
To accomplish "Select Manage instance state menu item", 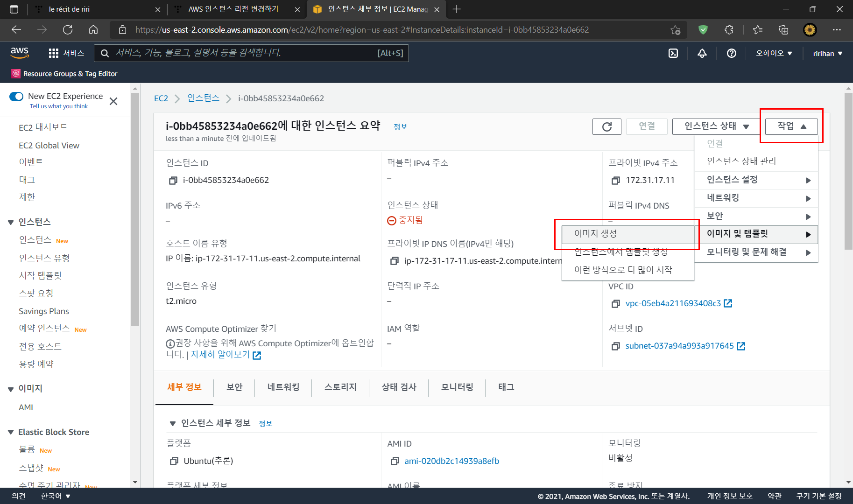I will [756, 161].
